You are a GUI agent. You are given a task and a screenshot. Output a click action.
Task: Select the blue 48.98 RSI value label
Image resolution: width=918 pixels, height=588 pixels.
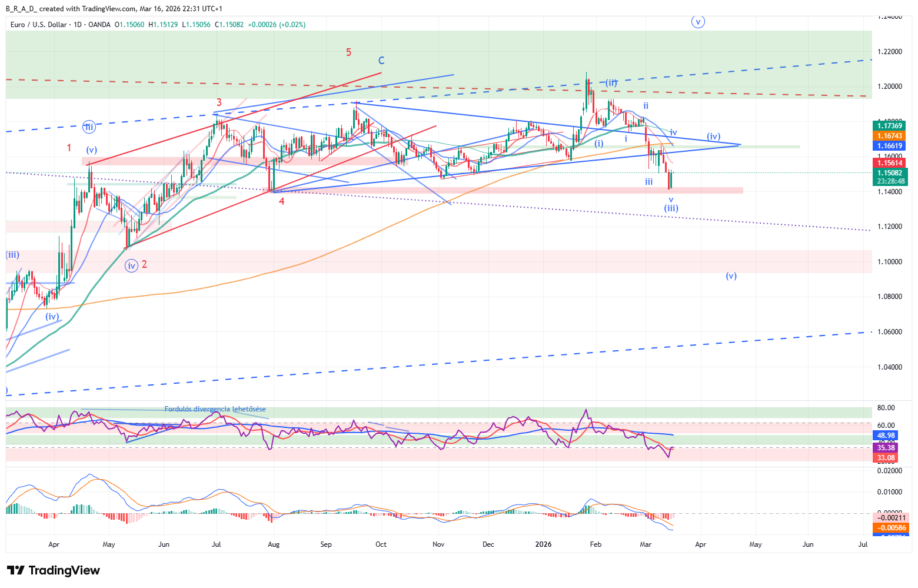coord(886,436)
